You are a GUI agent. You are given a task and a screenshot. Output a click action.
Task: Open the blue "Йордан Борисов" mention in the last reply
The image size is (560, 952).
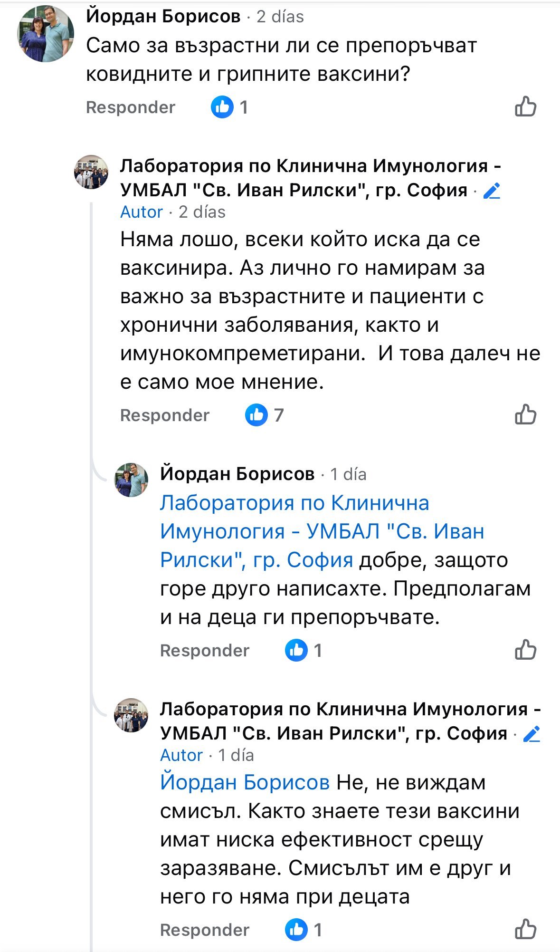[245, 782]
